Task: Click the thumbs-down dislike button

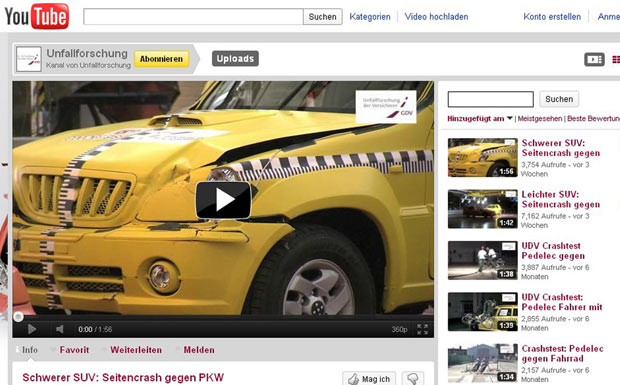Action: (413, 379)
